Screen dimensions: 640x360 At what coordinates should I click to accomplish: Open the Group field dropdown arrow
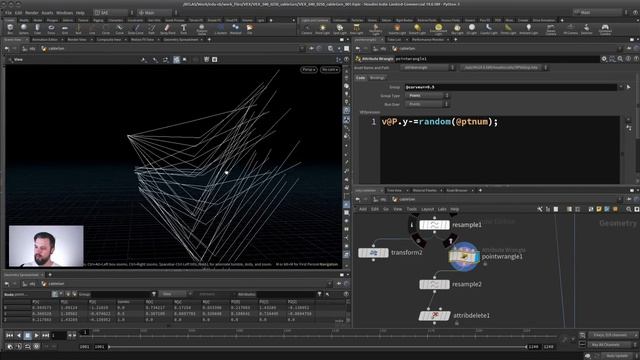[x=621, y=87]
